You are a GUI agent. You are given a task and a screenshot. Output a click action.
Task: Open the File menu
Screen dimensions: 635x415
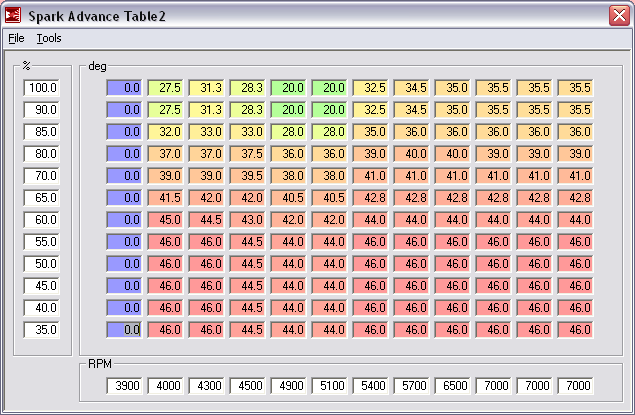click(16, 38)
